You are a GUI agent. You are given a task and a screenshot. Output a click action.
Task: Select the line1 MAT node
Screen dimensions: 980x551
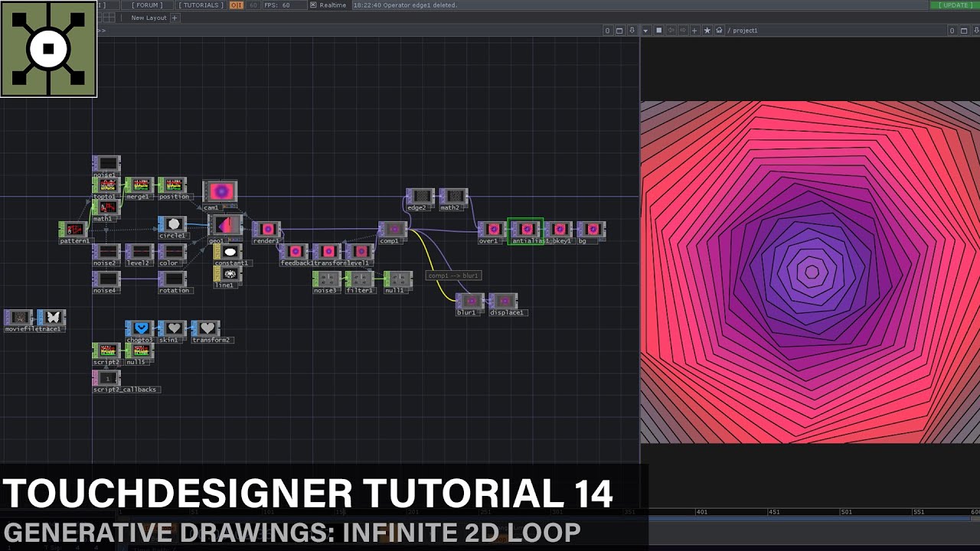(x=228, y=274)
